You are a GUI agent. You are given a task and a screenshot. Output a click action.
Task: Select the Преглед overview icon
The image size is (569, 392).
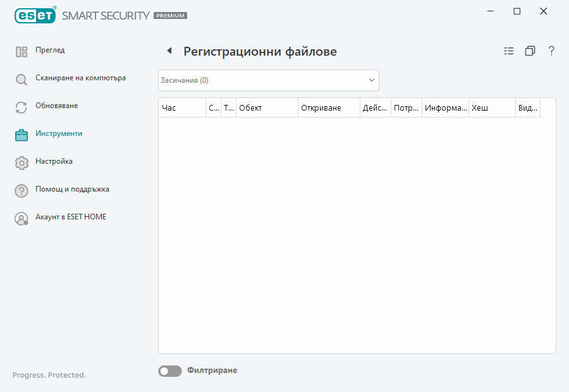click(21, 50)
